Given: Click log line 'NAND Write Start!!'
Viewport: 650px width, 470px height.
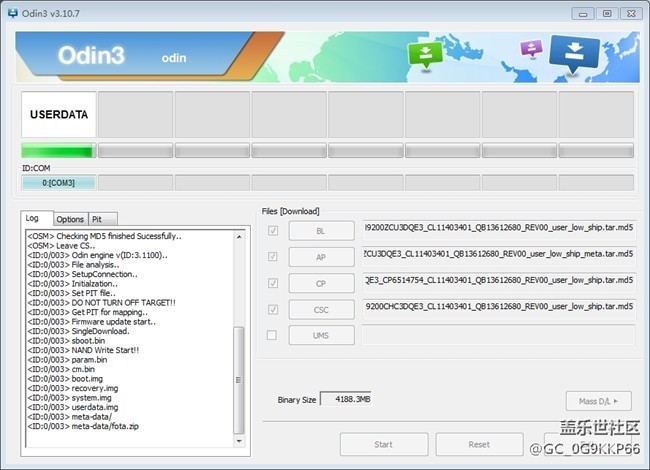Looking at the screenshot, I should tap(83, 350).
